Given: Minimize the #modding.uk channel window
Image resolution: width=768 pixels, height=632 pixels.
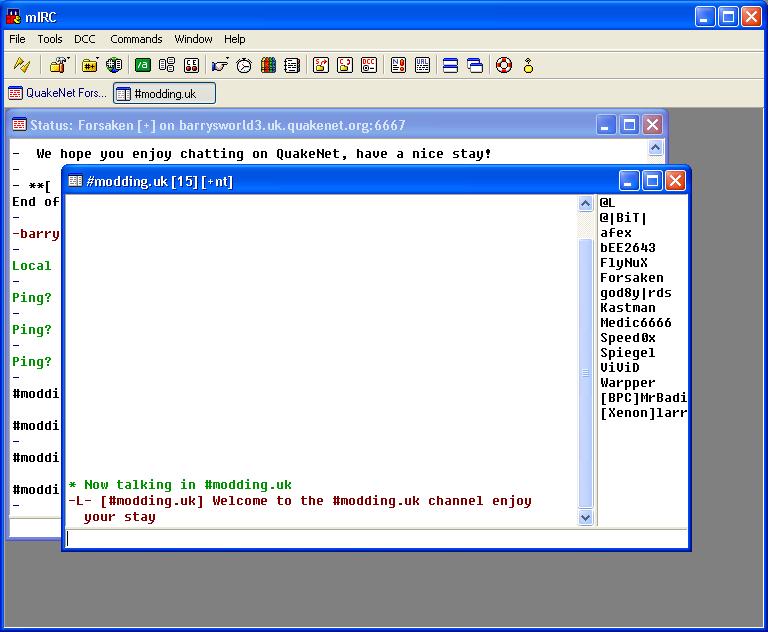Looking at the screenshot, I should coord(628,181).
